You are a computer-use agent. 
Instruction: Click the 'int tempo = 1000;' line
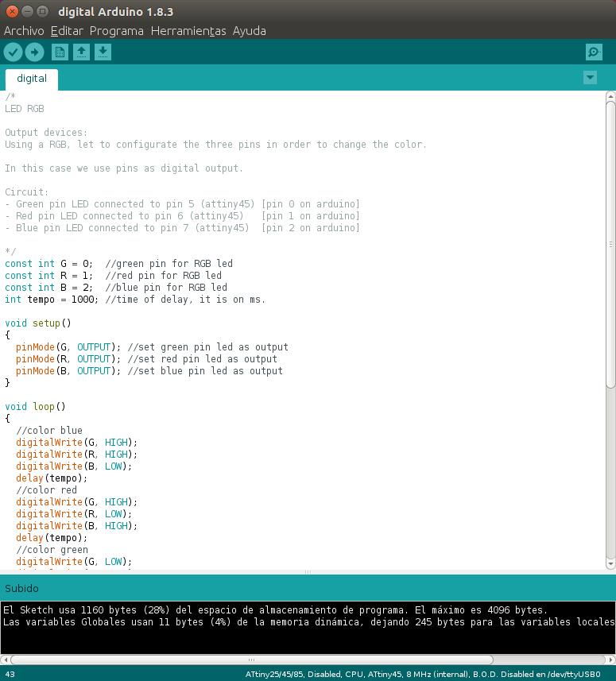coord(134,300)
